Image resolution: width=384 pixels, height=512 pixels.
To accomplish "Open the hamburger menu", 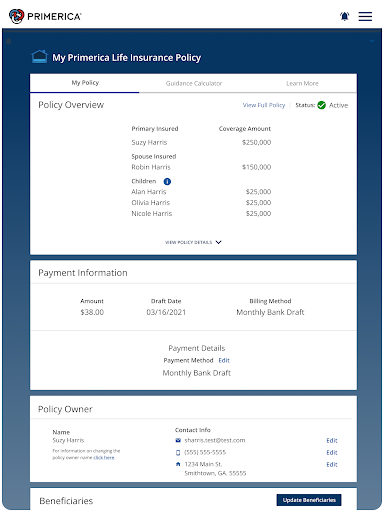I will click(x=365, y=16).
